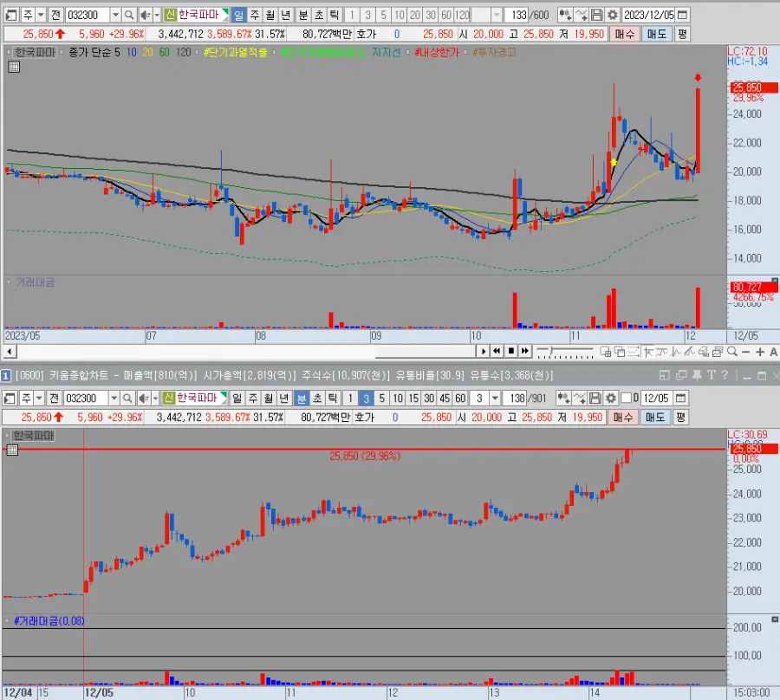Toggle 분 minute period in lower chart

point(302,399)
